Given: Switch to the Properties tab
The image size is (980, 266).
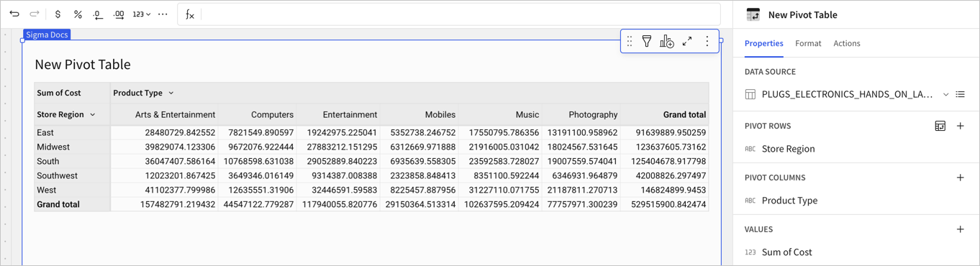Looking at the screenshot, I should point(763,43).
